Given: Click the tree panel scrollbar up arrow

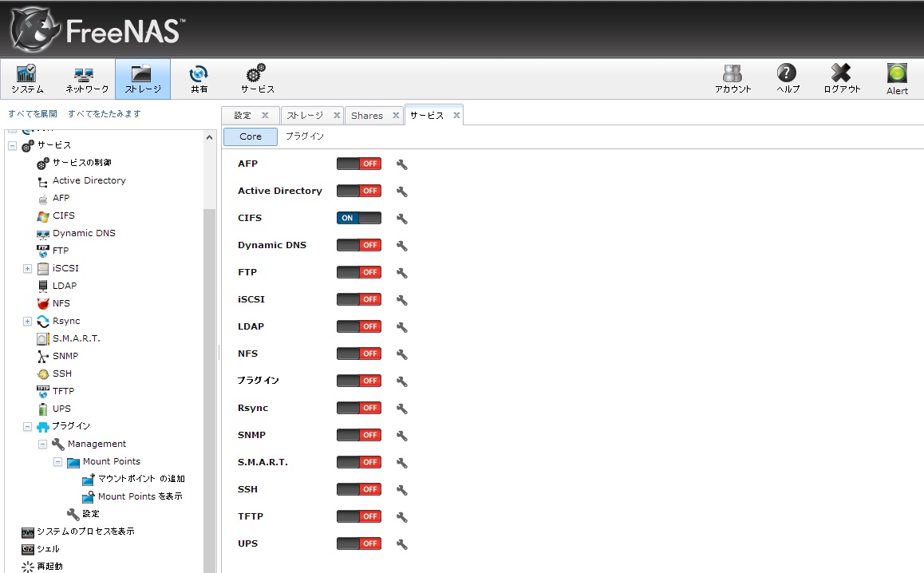Looking at the screenshot, I should [x=209, y=136].
